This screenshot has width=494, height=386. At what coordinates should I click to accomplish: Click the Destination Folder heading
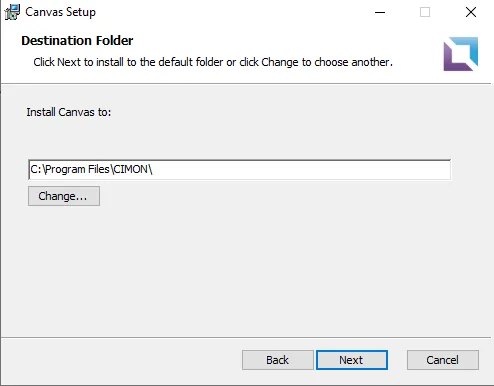[x=77, y=41]
